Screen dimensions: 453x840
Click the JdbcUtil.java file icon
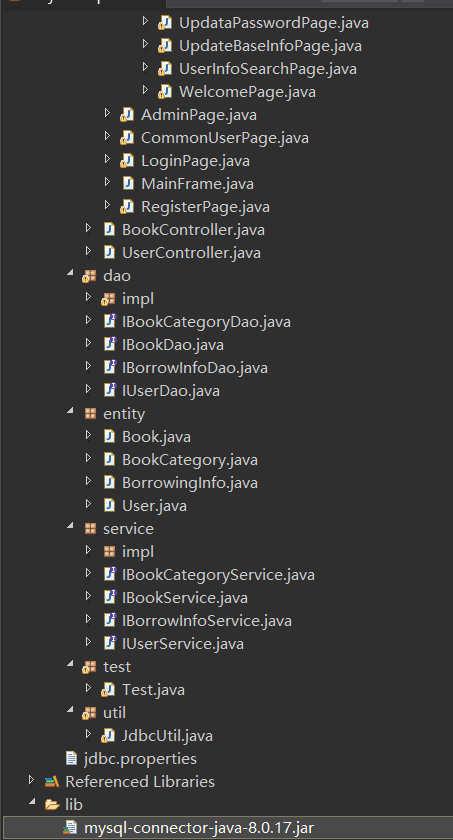[x=108, y=736]
